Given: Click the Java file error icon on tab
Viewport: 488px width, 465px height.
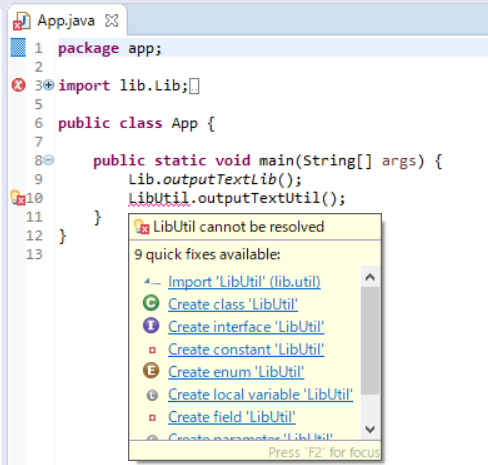Looking at the screenshot, I should click(21, 21).
